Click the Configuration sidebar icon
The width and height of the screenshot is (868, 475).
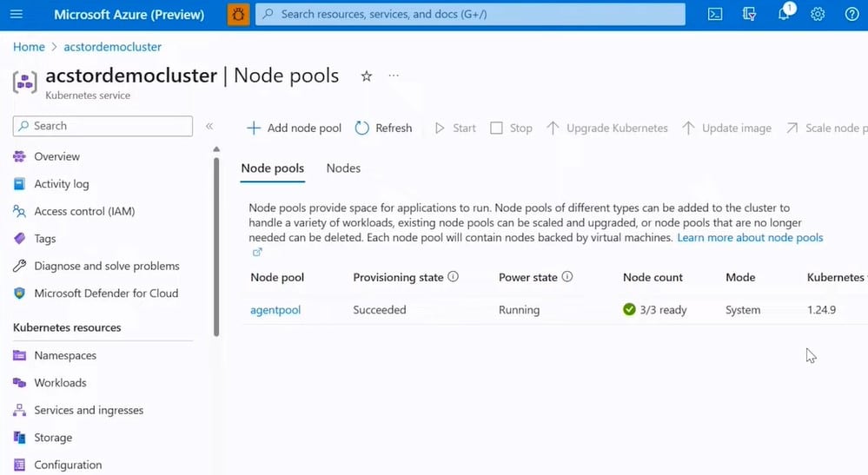coord(19,465)
